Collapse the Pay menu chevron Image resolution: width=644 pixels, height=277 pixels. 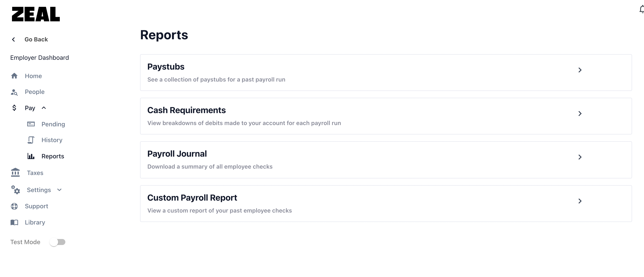coord(44,108)
